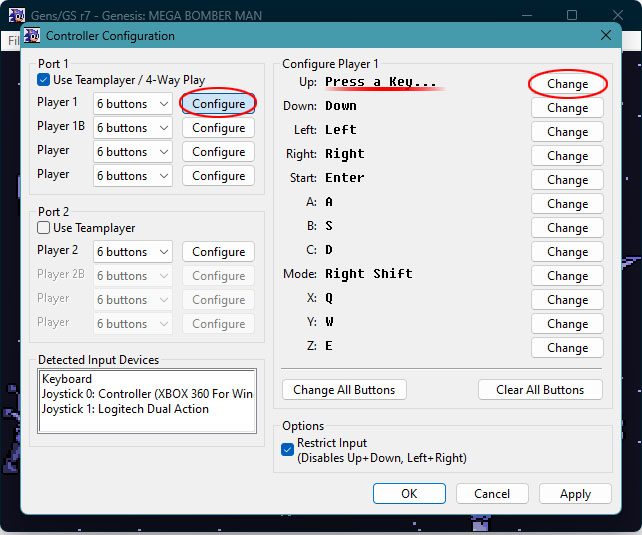Image resolution: width=642 pixels, height=535 pixels.
Task: Select Joystick 1: Logitech Dual Action
Action: pos(125,408)
